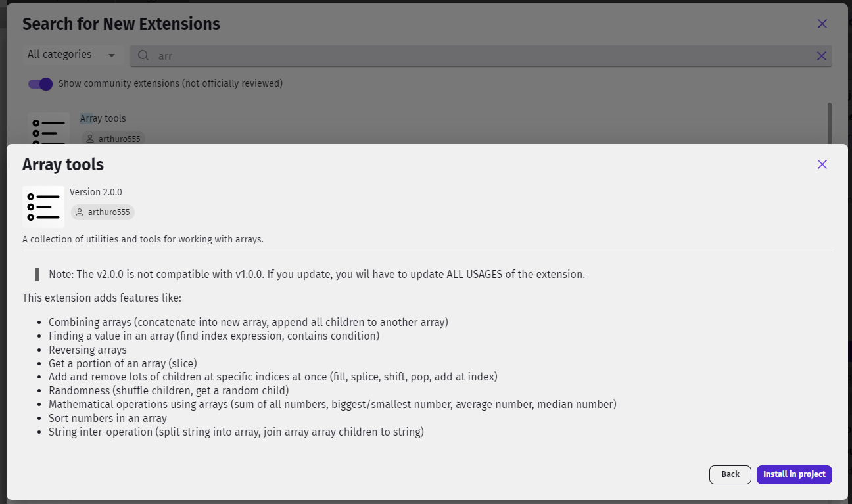Click the Version 2.0.0 label
This screenshot has width=852, height=504.
[x=96, y=192]
